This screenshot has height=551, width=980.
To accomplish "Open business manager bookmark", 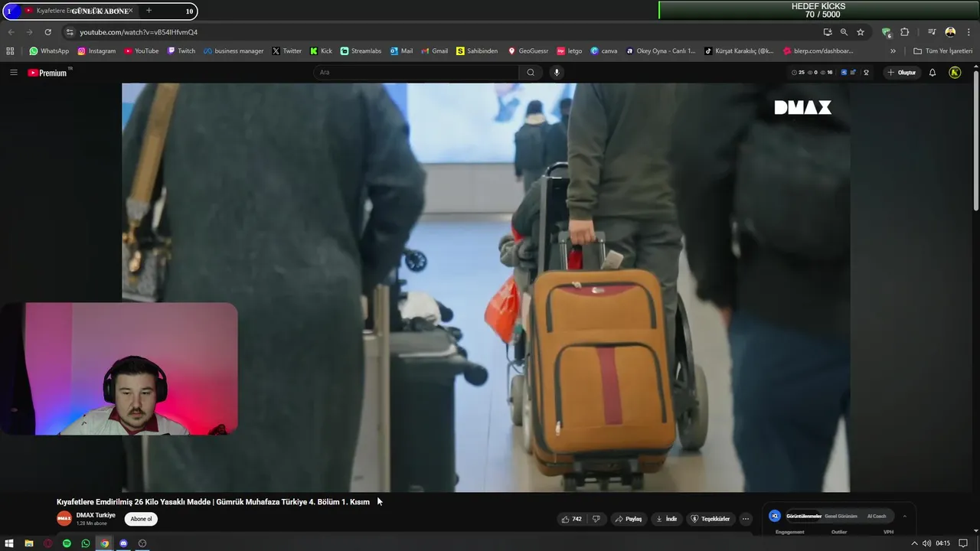I will 234,51.
